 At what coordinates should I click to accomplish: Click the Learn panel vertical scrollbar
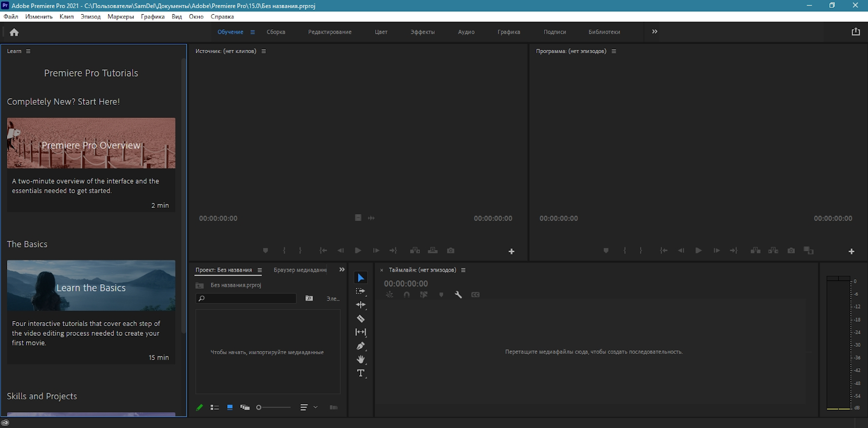coord(183,195)
